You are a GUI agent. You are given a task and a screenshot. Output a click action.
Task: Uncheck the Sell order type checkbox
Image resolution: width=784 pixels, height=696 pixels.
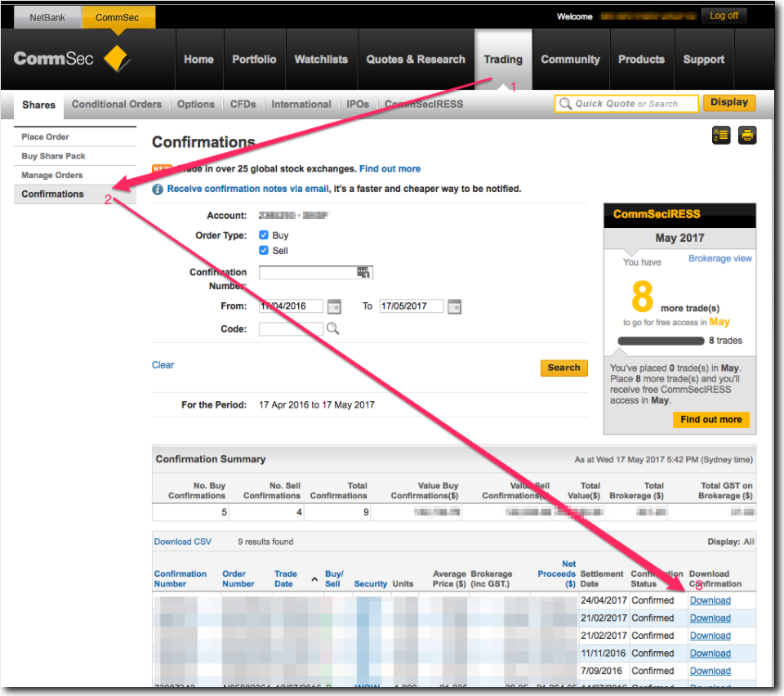pos(264,251)
